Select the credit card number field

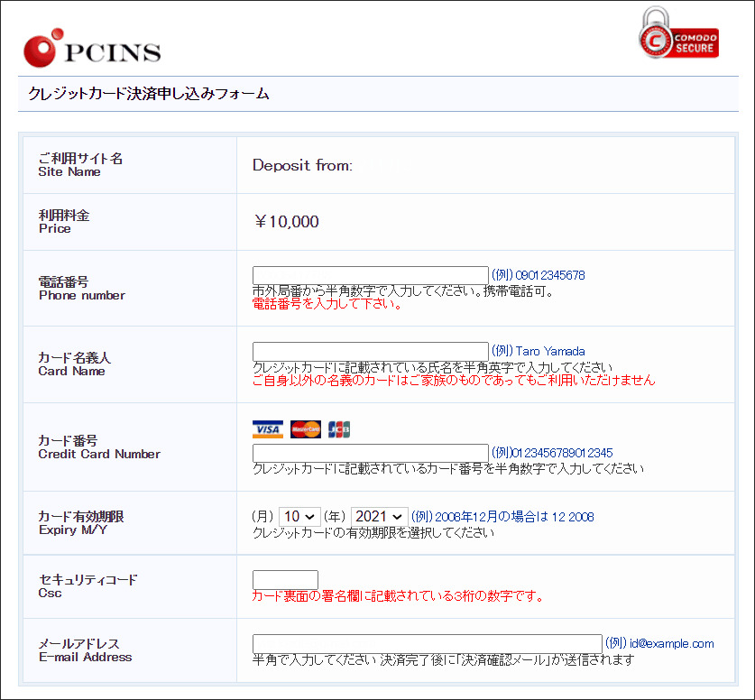coord(370,453)
